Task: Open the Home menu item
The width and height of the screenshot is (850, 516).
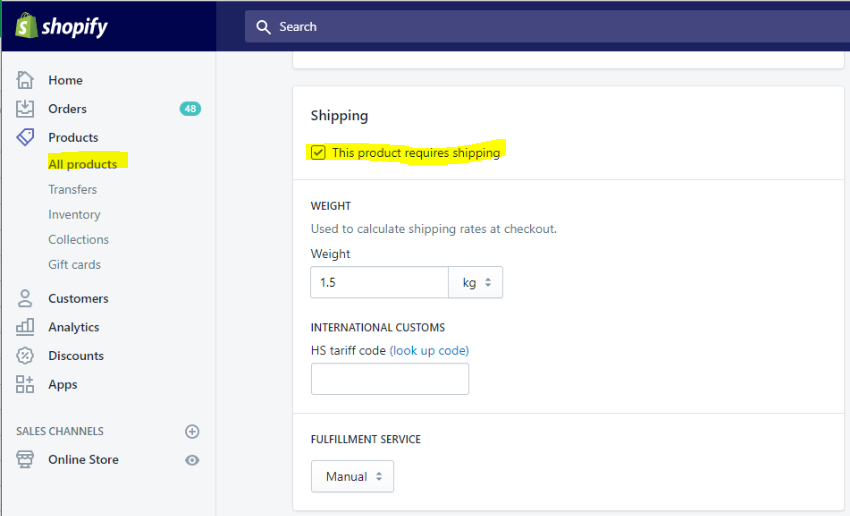Action: 66,80
